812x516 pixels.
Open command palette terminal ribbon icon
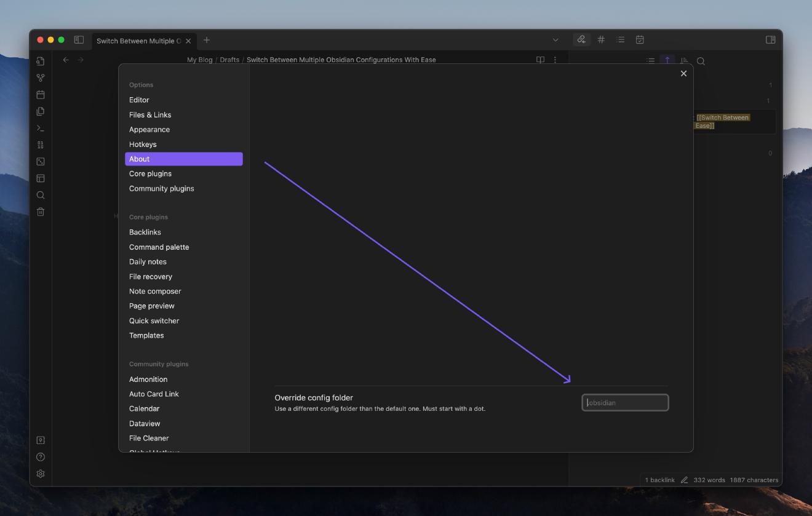coord(41,128)
